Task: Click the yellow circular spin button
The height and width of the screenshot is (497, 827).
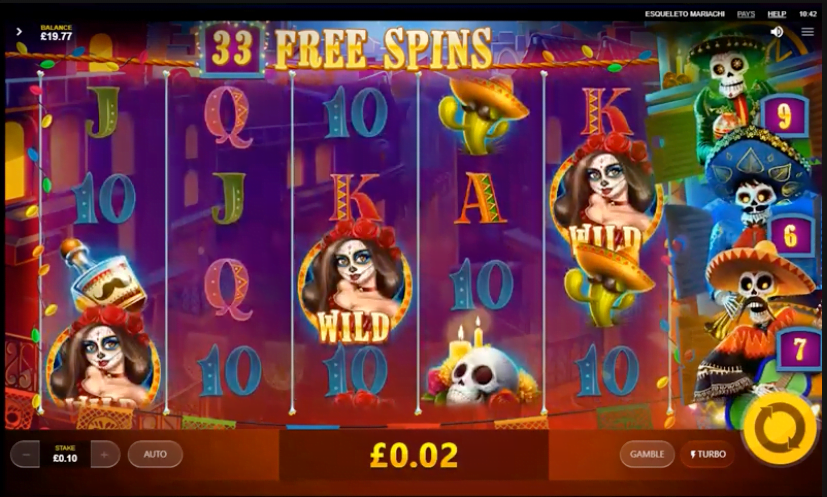Action: pos(780,428)
